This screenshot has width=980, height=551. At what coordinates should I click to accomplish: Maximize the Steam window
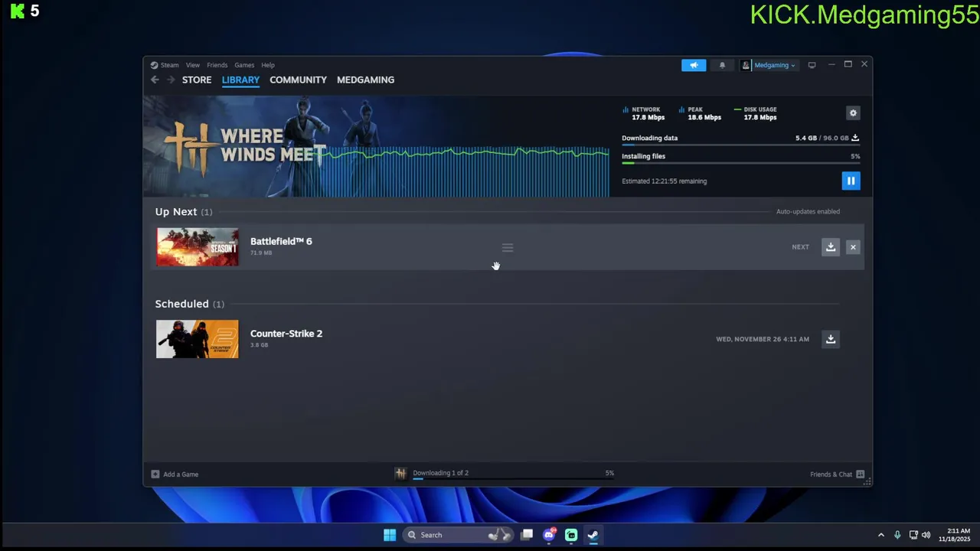pos(848,64)
